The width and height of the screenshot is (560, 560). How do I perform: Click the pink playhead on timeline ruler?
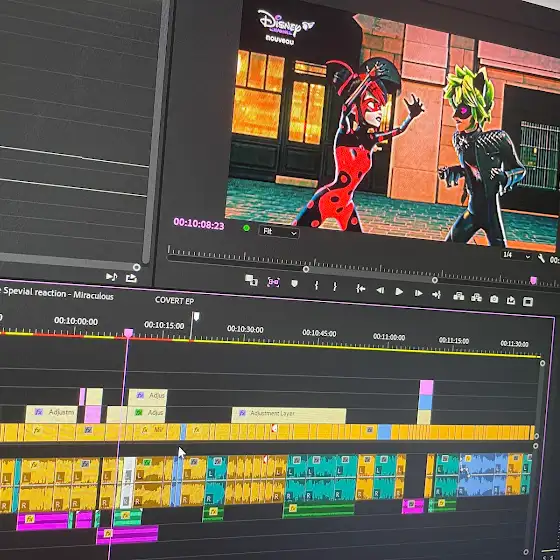[128, 333]
